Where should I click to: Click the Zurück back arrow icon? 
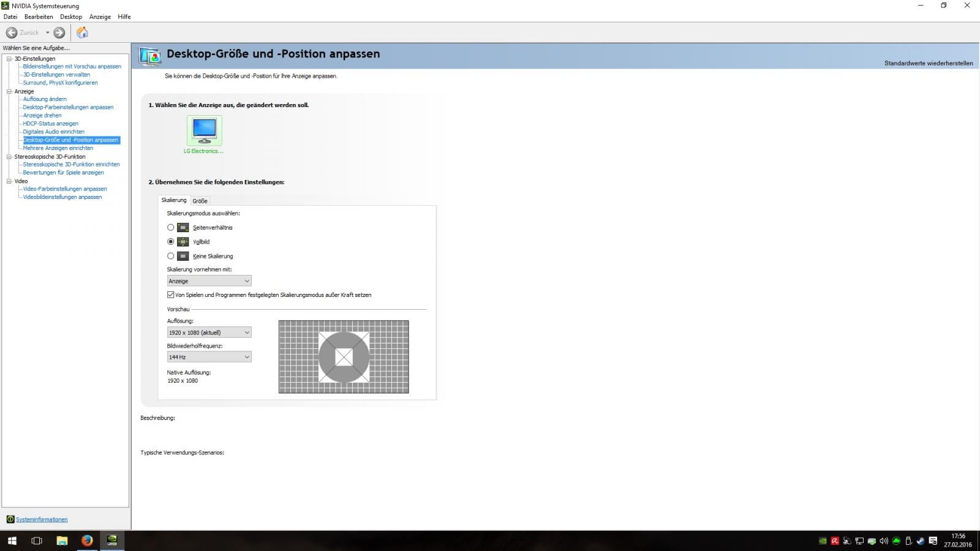[11, 32]
